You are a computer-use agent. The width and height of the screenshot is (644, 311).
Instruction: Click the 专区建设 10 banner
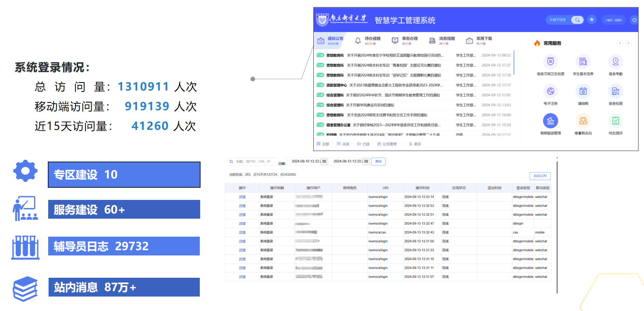(x=124, y=174)
